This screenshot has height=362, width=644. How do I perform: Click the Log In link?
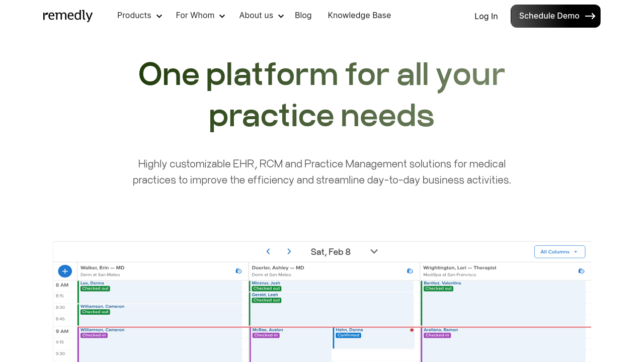(x=486, y=16)
